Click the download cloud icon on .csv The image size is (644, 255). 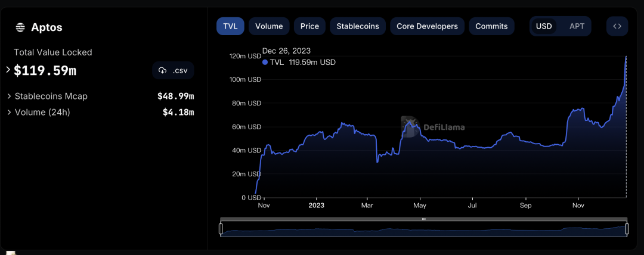coord(163,71)
